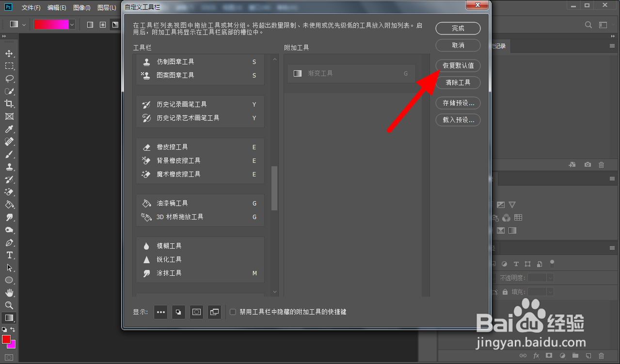Click the Done (完成) button

pos(458,29)
